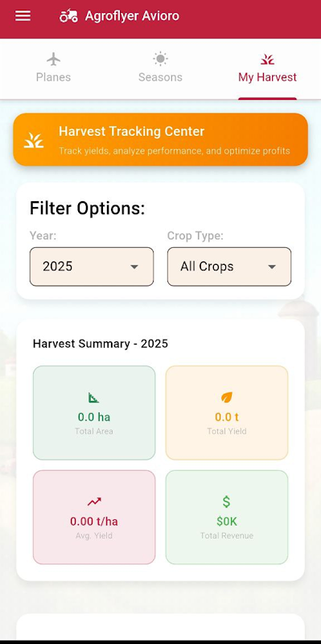Viewport: 321px width, 644px height.
Task: Select the Total Revenue $0K card
Action: click(x=227, y=517)
